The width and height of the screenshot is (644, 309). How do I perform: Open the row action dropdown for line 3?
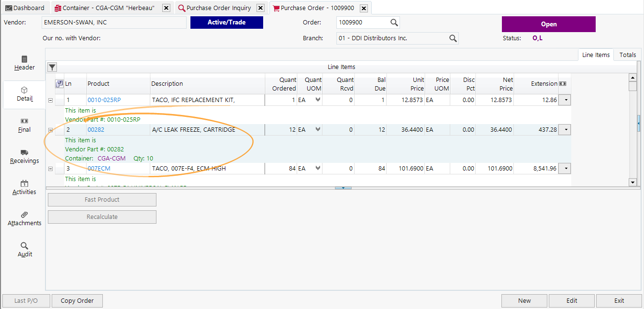point(565,169)
